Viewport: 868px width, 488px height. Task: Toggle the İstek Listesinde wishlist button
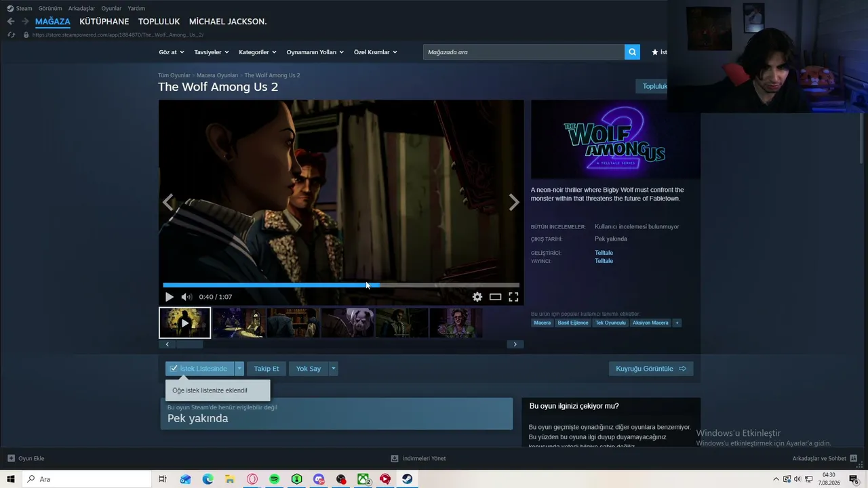[199, 369]
